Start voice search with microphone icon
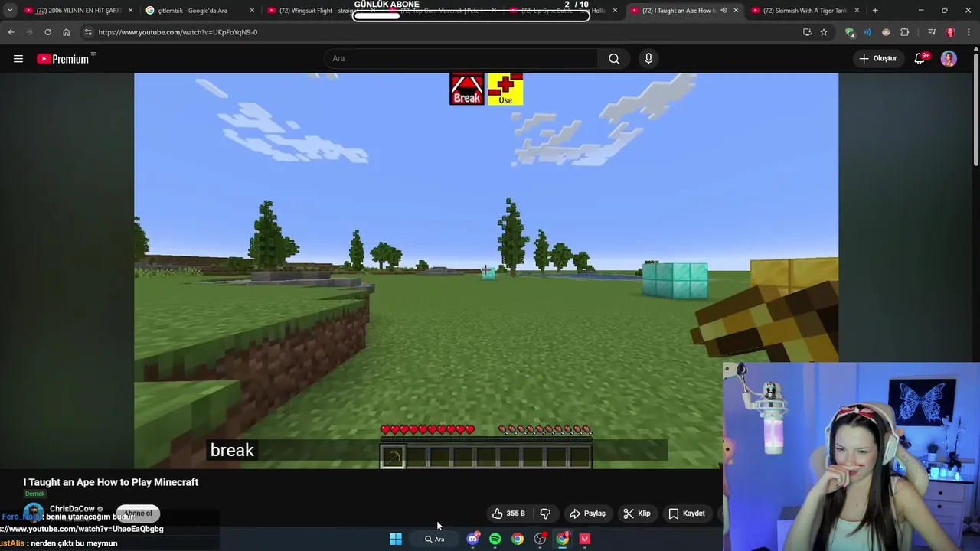Image resolution: width=980 pixels, height=551 pixels. (648, 59)
